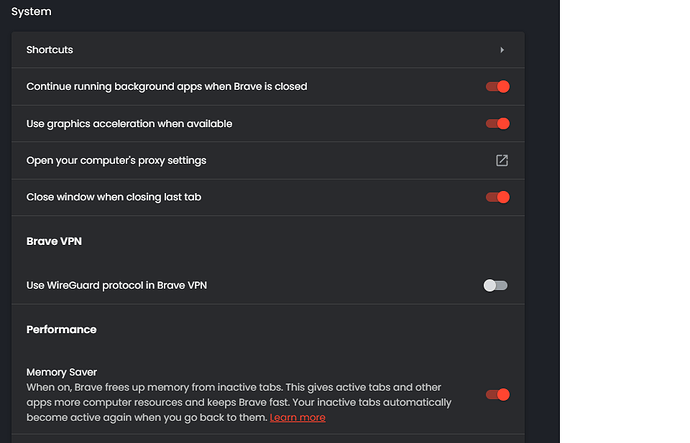The image size is (690, 443).
Task: Toggle Continue running background apps switch
Action: tap(497, 87)
